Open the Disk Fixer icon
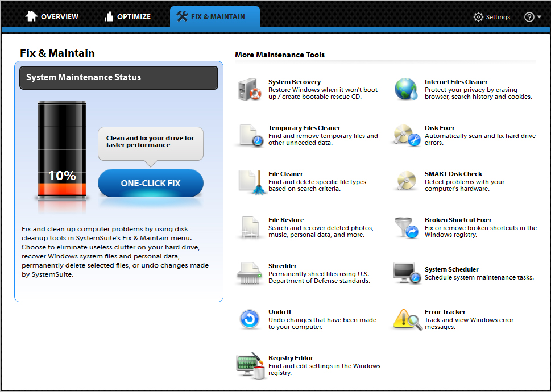Screen dimensions: 551x392 pos(407,135)
